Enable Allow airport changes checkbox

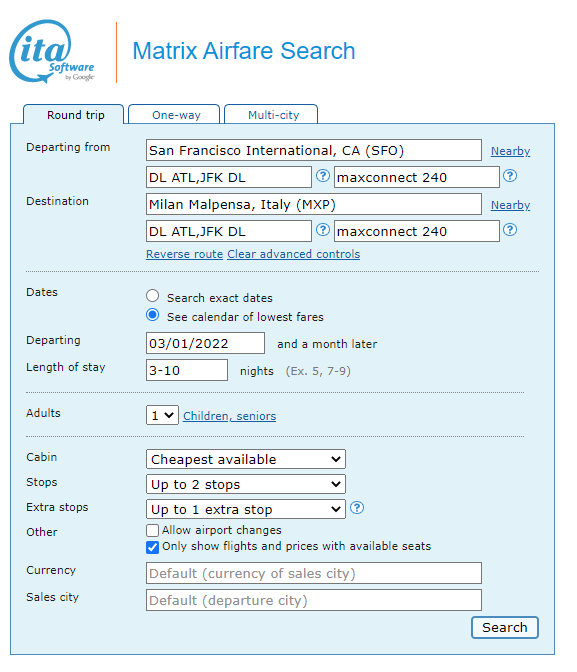[x=152, y=531]
